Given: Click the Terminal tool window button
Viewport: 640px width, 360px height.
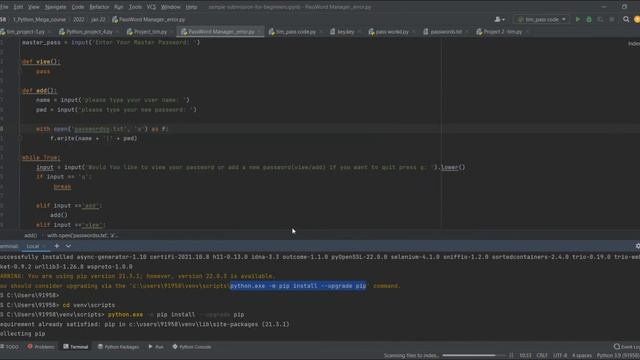Looking at the screenshot, I should pos(76,347).
